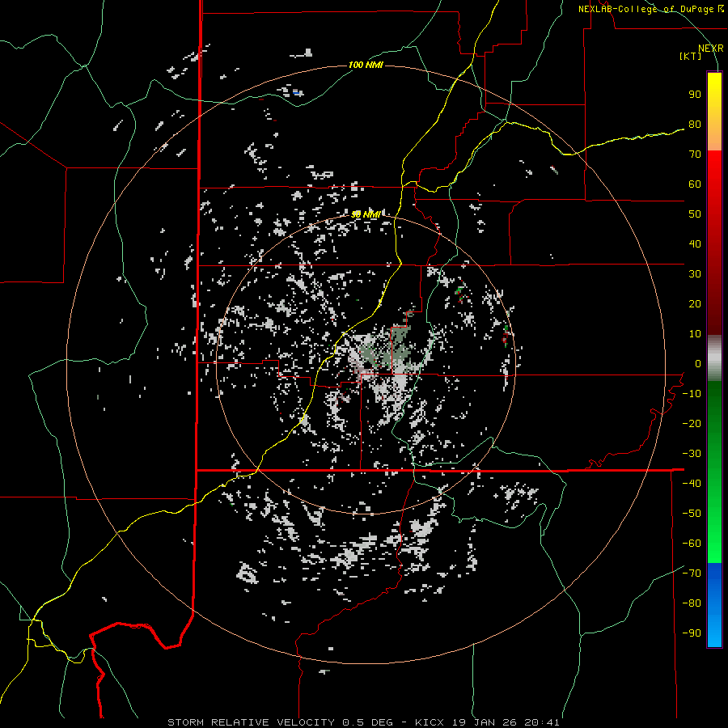
Task: Click the 50 NMI range ring label
Action: tap(366, 214)
